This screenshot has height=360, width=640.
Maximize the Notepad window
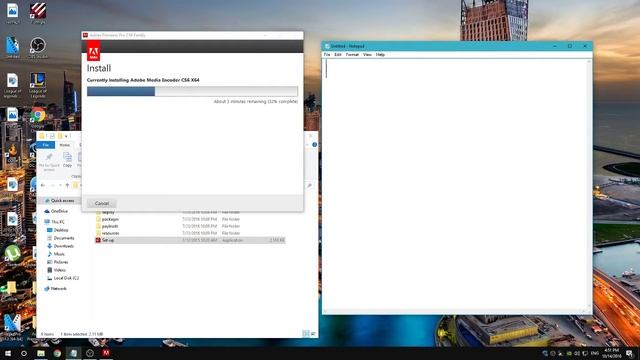click(x=570, y=46)
